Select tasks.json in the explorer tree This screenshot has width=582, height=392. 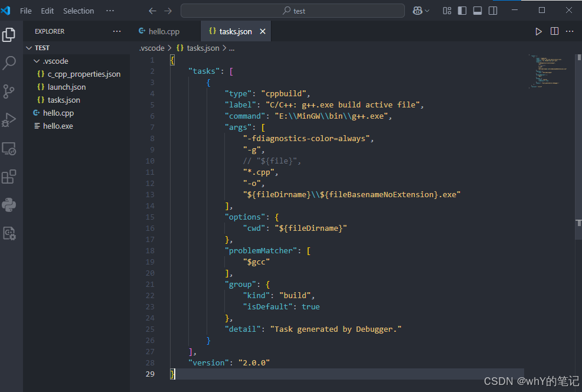point(77,100)
